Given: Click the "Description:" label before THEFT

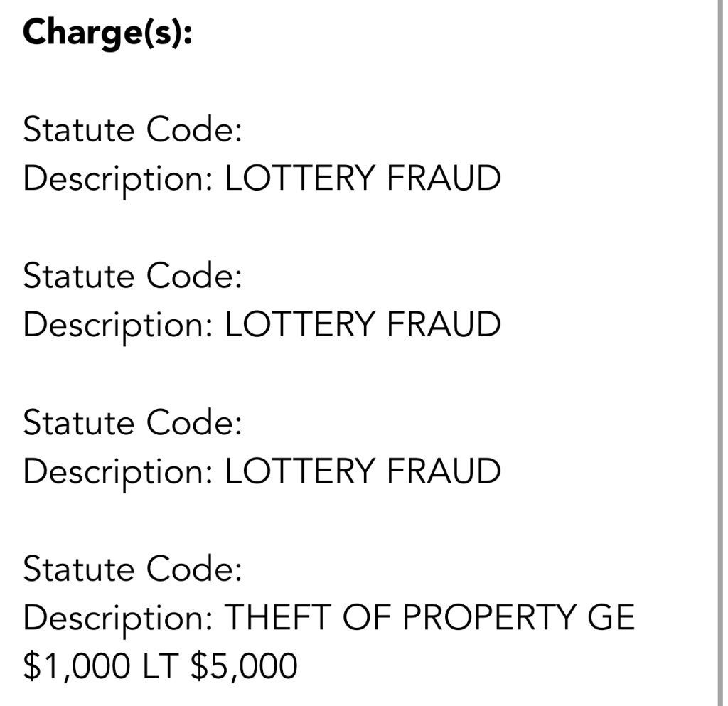Looking at the screenshot, I should click(x=119, y=618).
